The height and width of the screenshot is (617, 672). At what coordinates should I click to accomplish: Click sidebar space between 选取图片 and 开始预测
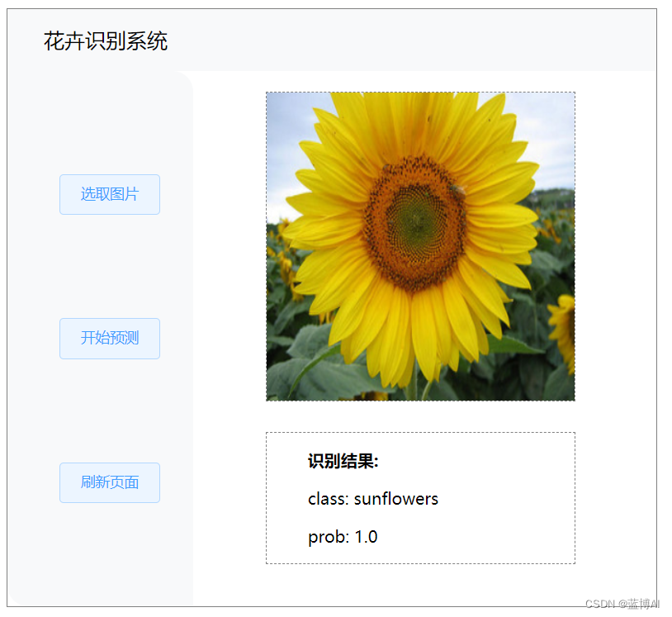tap(110, 266)
